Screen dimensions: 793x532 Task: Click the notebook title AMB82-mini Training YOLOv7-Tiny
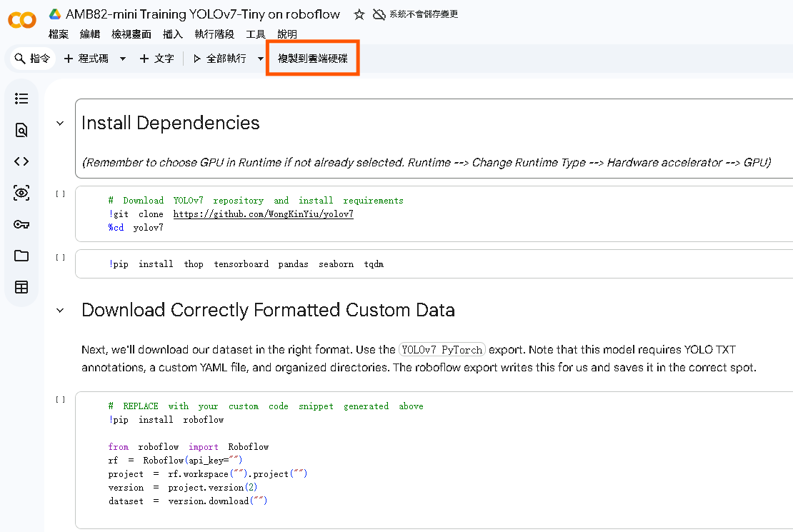[x=203, y=14]
